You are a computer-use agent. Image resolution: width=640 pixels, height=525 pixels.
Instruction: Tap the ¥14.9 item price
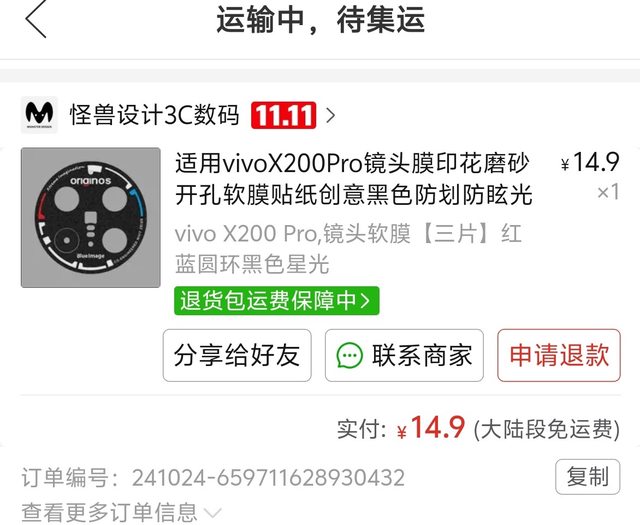point(590,162)
